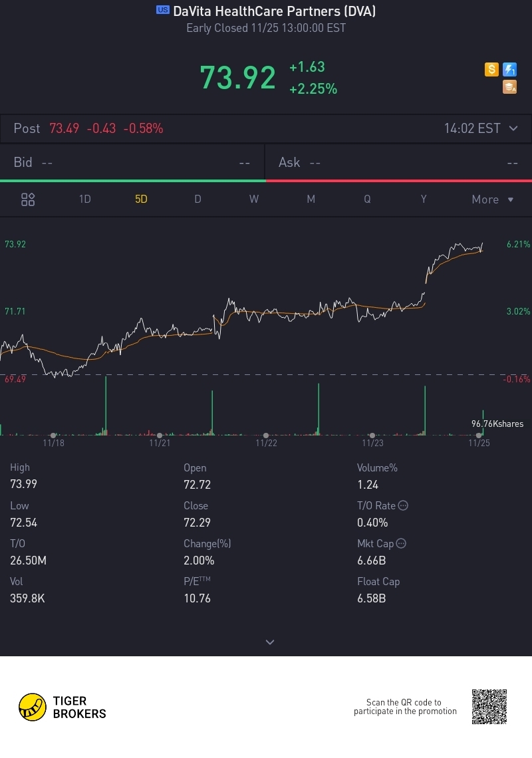
Task: Open the More timeframes dropdown
Action: pyautogui.click(x=493, y=199)
